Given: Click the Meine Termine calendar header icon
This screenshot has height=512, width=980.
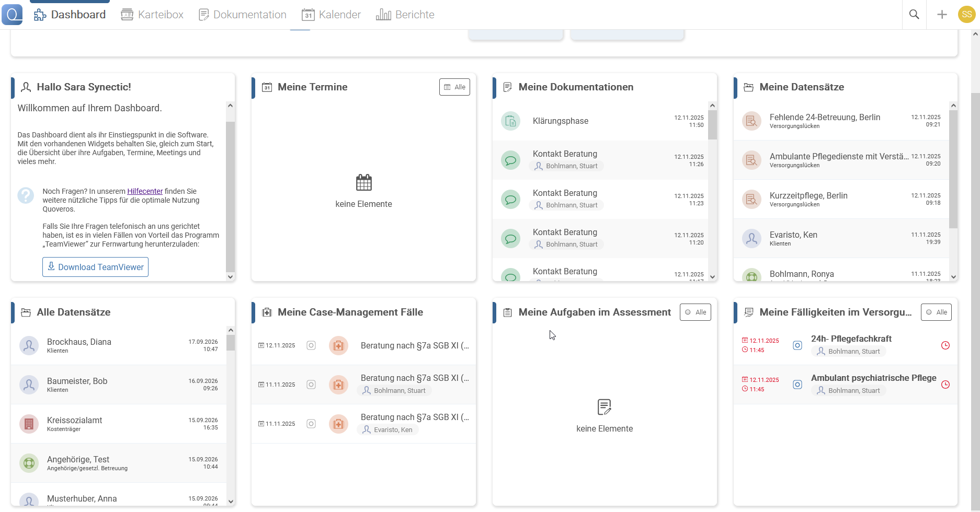Looking at the screenshot, I should 267,87.
